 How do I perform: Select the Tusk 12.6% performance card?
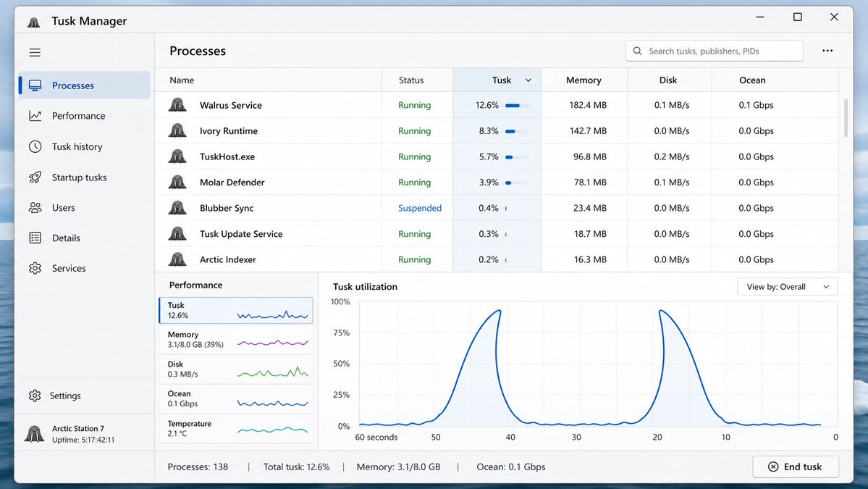[236, 310]
